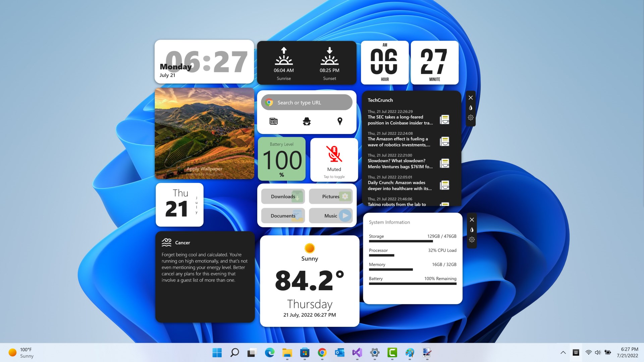This screenshot has width=644, height=362.
Task: Launch Microsoft Store from the taskbar
Action: [305, 353]
